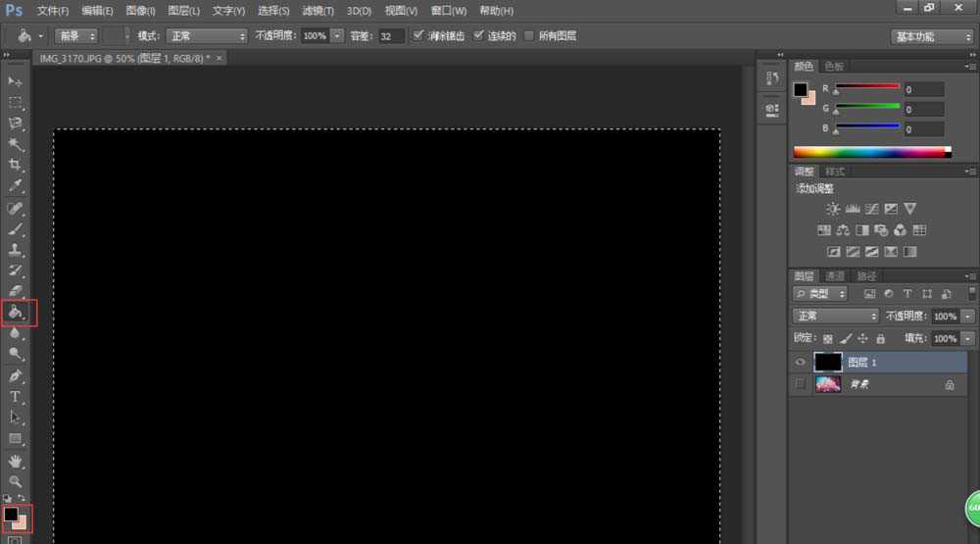Add a Hue/Saturation adjustment
The image size is (980, 544).
click(824, 230)
